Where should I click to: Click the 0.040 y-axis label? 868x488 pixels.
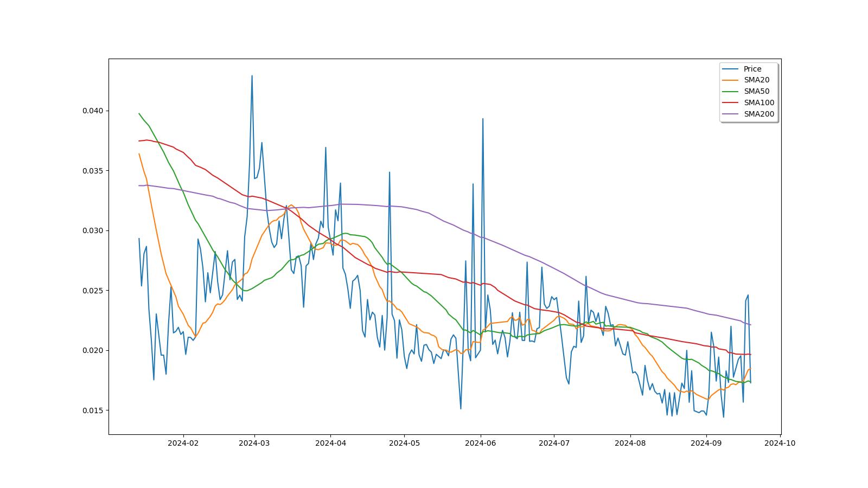pos(93,111)
